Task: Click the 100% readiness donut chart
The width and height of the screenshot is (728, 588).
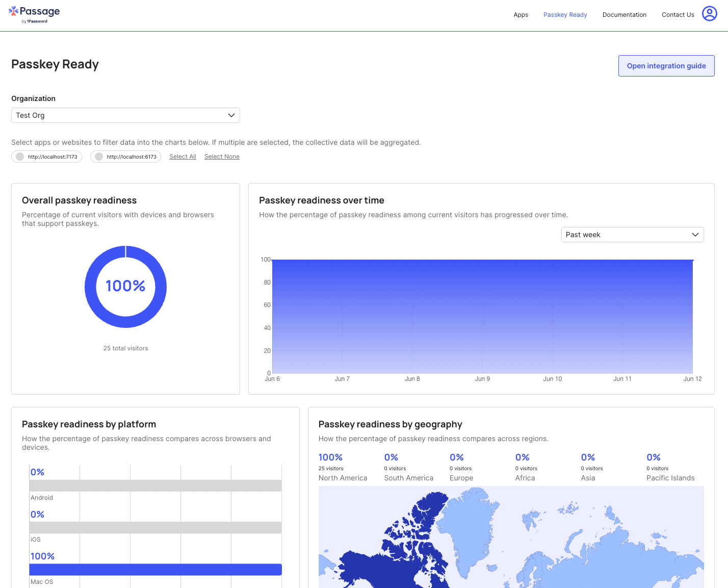Action: [125, 287]
